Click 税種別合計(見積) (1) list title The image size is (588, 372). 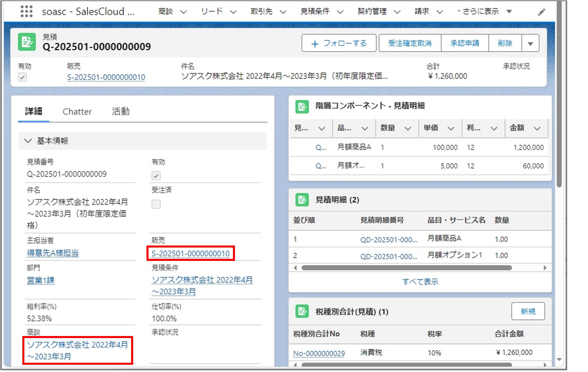click(x=352, y=312)
